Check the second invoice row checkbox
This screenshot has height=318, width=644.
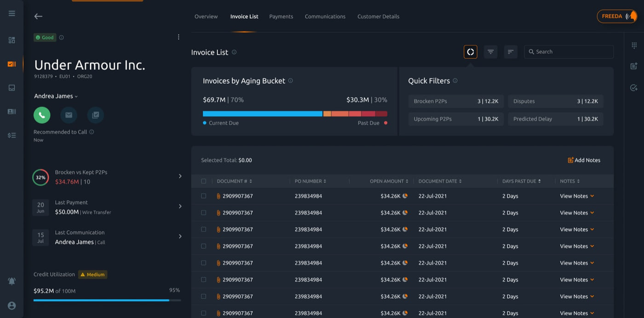pos(204,213)
